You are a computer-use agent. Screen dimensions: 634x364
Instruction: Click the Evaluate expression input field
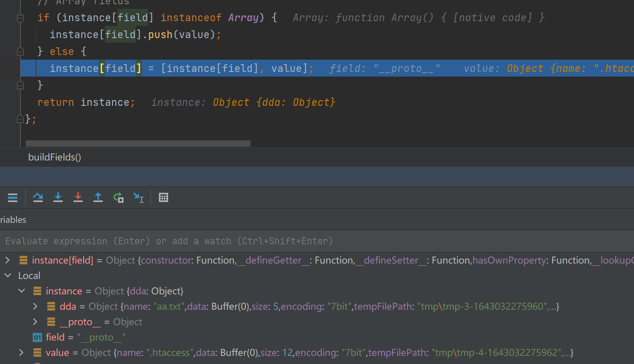point(317,241)
